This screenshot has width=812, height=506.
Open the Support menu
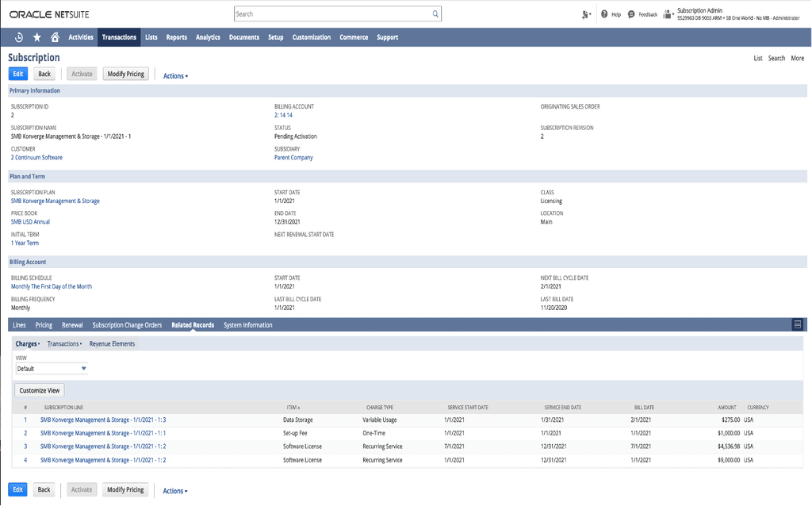point(387,37)
